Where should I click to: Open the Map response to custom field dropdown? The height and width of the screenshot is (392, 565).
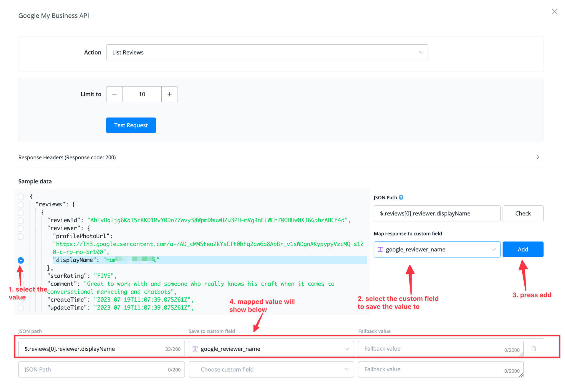point(437,249)
